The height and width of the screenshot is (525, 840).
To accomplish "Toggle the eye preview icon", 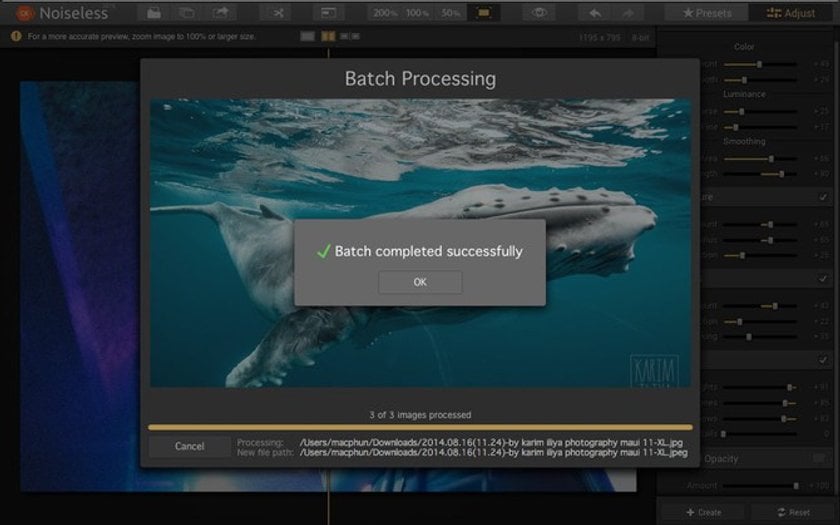I will 539,13.
